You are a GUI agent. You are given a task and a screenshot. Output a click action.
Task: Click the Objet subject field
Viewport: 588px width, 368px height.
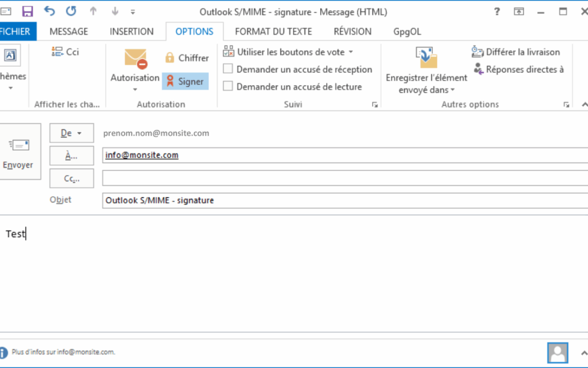click(345, 201)
